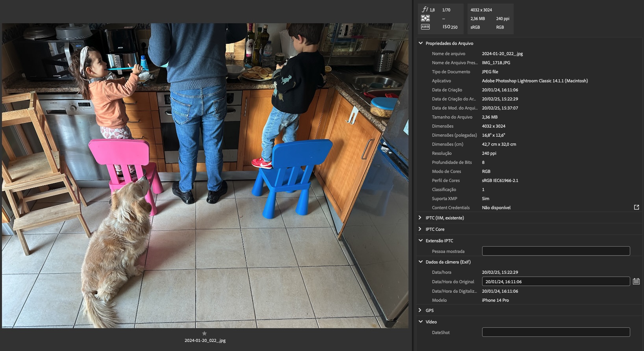Viewport: 644px width, 351px height.
Task: Click the file name label under the photo
Action: coord(205,340)
